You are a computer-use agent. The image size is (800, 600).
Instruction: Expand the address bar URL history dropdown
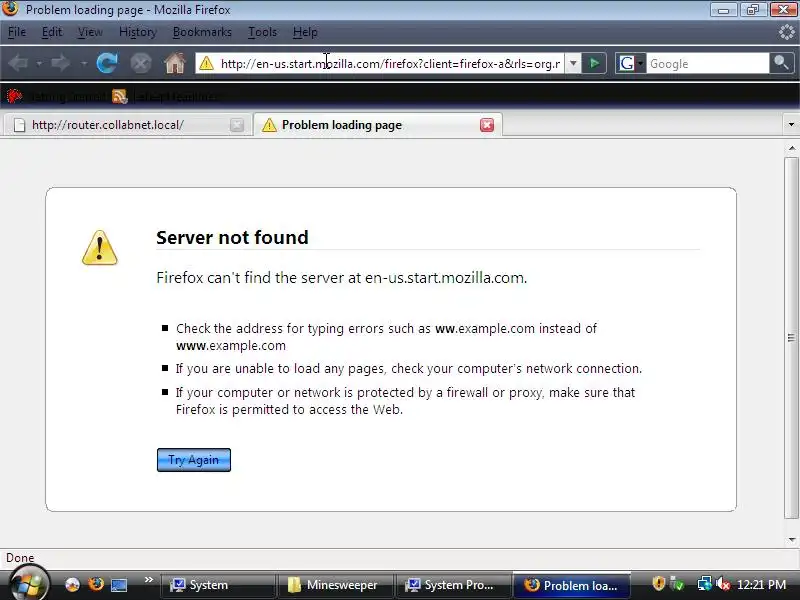point(573,63)
